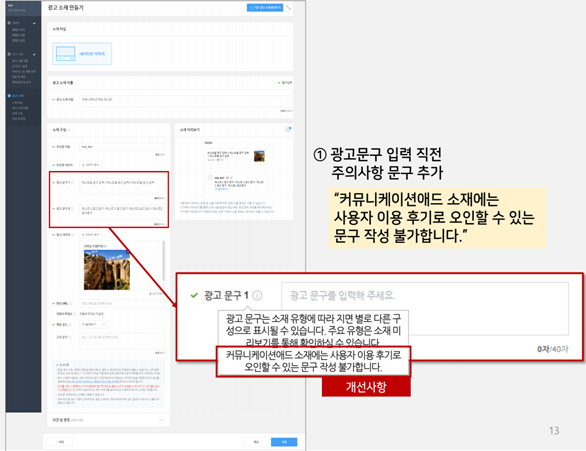586x451 pixels.
Task: Click the expand arrows icon in the header
Action: [289, 7]
